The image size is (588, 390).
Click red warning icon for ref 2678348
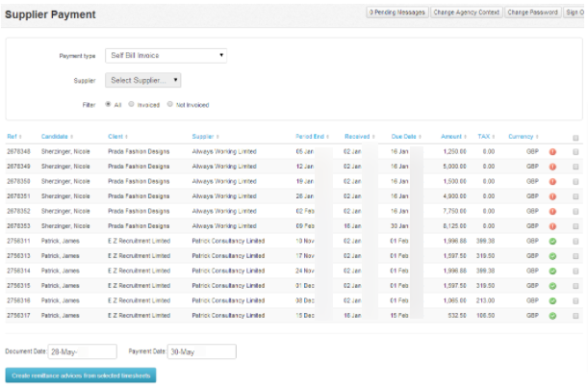(x=552, y=151)
